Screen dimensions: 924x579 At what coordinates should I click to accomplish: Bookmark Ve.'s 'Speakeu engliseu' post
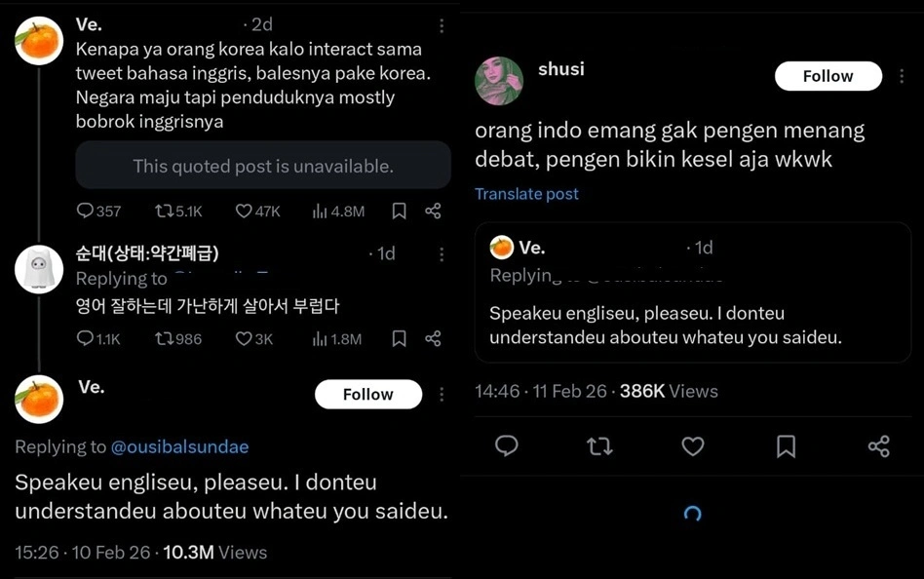coord(398,211)
